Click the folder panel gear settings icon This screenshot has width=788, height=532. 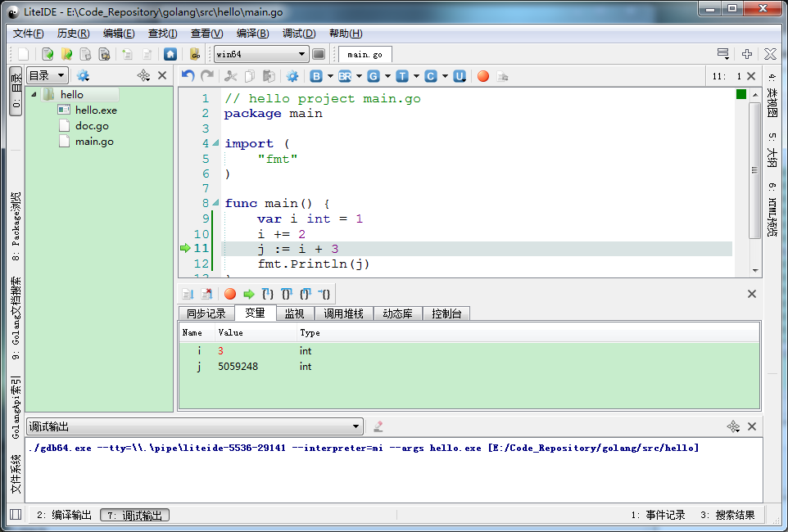[83, 76]
